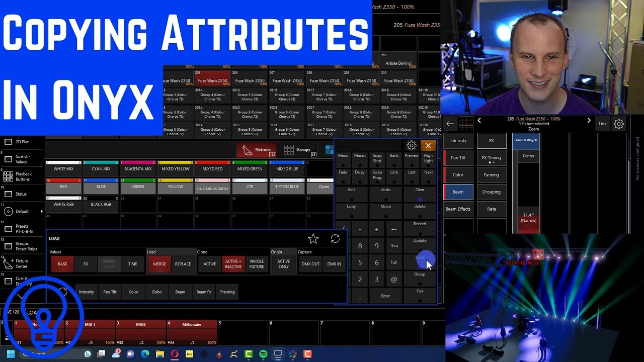Select the Beam parameter group

click(458, 192)
